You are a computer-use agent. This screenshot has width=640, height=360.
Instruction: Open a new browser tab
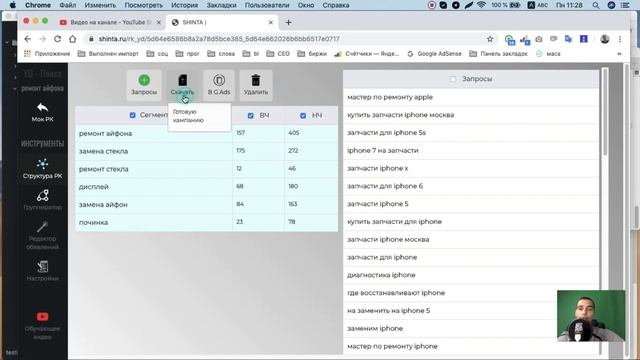[x=288, y=22]
